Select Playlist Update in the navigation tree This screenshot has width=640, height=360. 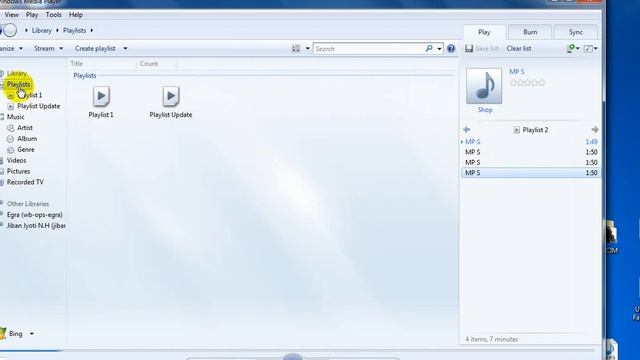click(38, 106)
